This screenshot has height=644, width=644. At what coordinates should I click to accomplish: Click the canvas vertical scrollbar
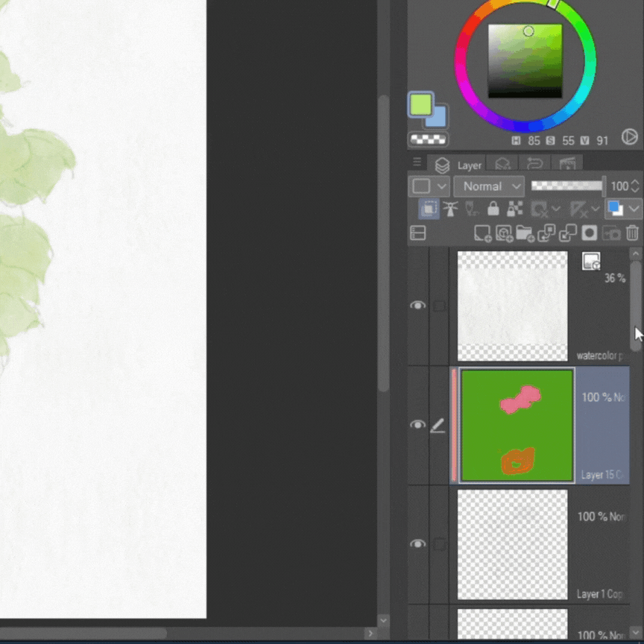383,243
